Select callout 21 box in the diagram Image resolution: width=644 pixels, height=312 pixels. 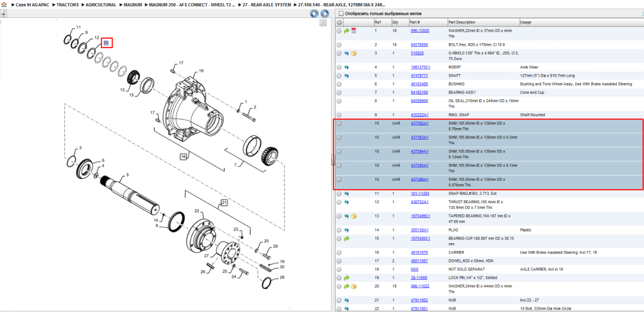tap(224, 203)
